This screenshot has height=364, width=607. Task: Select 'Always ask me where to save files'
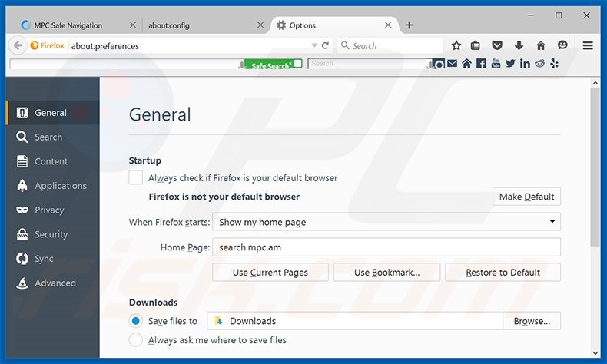[135, 340]
